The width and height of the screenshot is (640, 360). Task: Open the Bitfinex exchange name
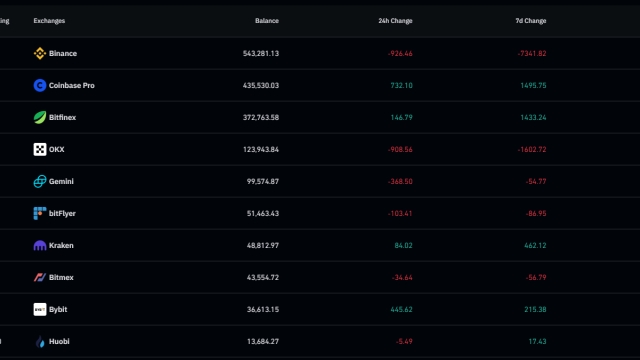point(62,118)
